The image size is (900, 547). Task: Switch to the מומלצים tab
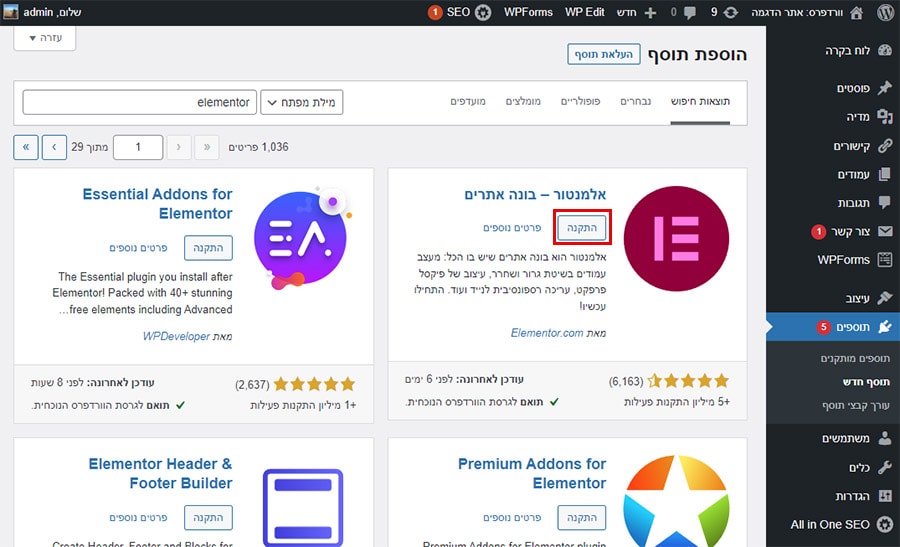tap(523, 102)
